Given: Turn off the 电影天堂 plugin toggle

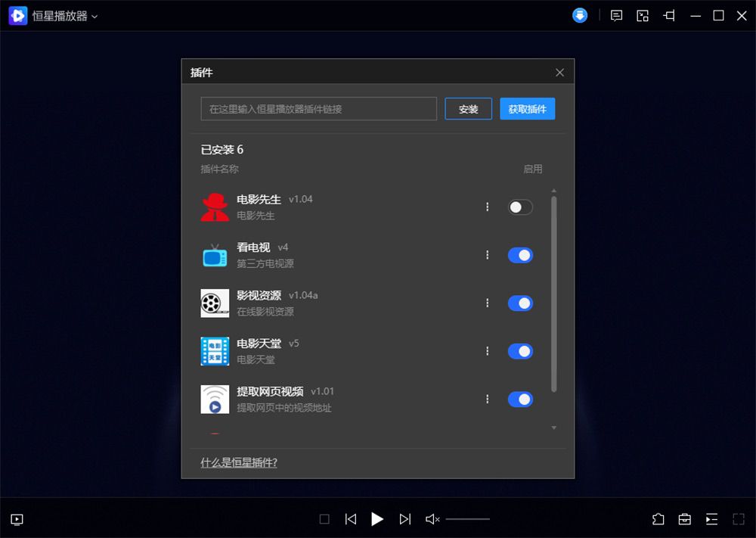Looking at the screenshot, I should click(520, 351).
